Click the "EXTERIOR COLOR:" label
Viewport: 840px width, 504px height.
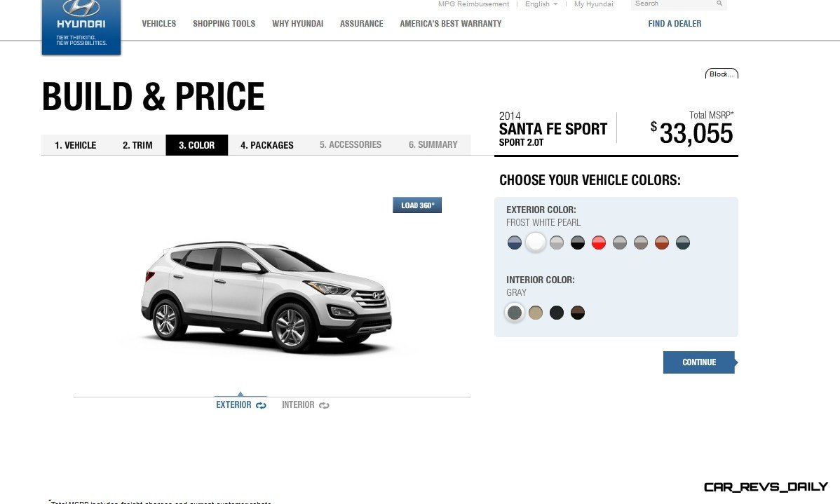pos(541,210)
